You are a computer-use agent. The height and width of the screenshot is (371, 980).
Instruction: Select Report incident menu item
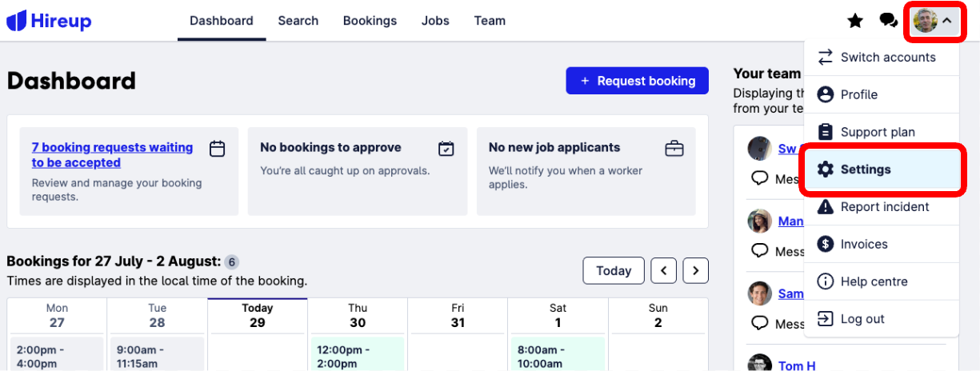click(882, 206)
